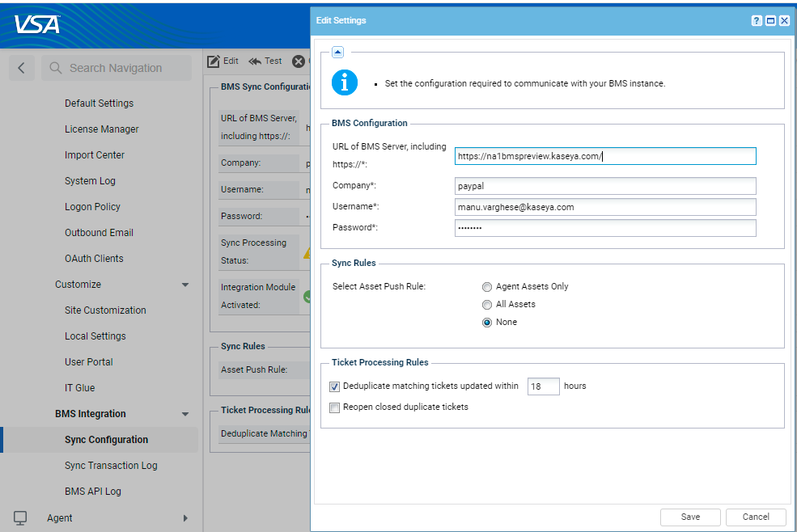The width and height of the screenshot is (797, 532).
Task: Click the deduplicate hours field
Action: 544,386
